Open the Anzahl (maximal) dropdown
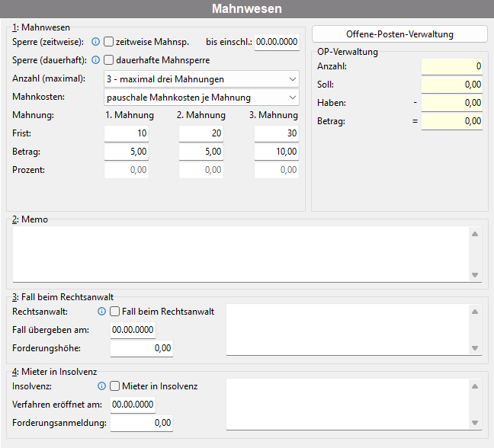494x448 pixels. point(201,79)
